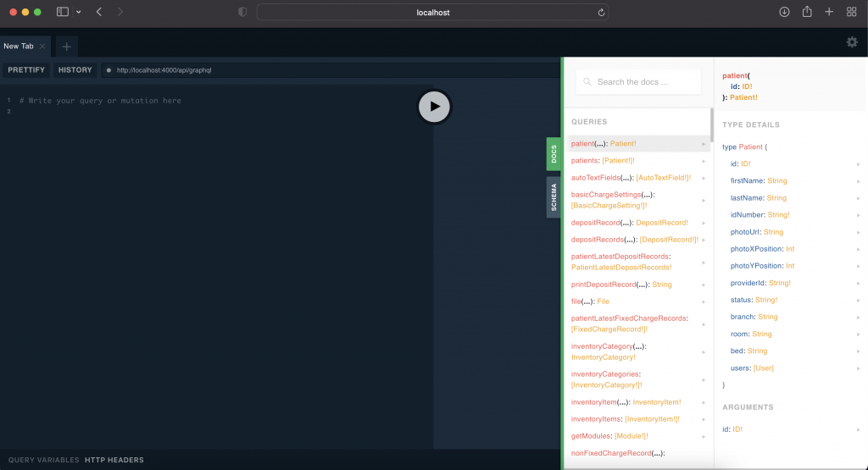The height and width of the screenshot is (470, 868).
Task: Expand printDepositRecord query arrow
Action: 704,285
